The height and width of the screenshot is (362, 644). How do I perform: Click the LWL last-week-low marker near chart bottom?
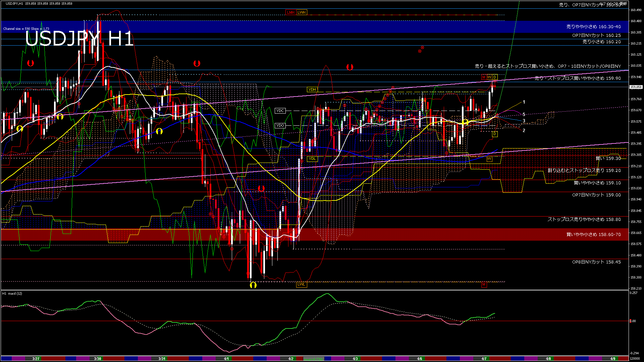pos(301,284)
